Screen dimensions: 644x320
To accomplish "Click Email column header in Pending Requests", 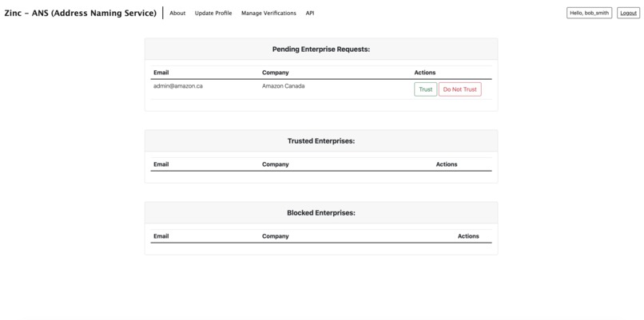I will pos(161,73).
